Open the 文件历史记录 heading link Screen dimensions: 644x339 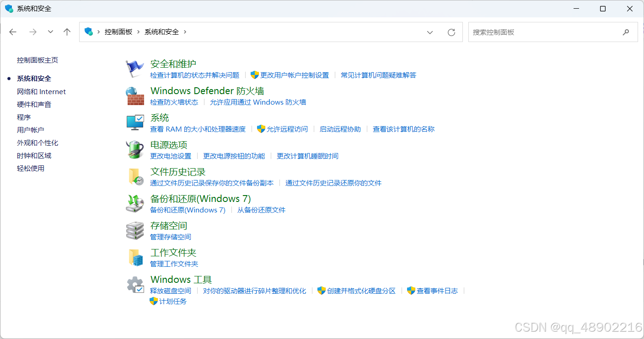(178, 172)
